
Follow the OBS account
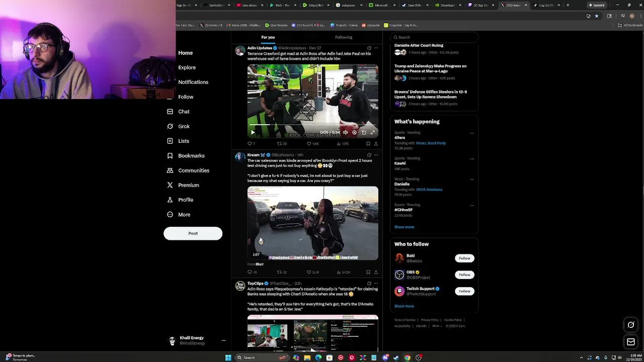pos(464,275)
